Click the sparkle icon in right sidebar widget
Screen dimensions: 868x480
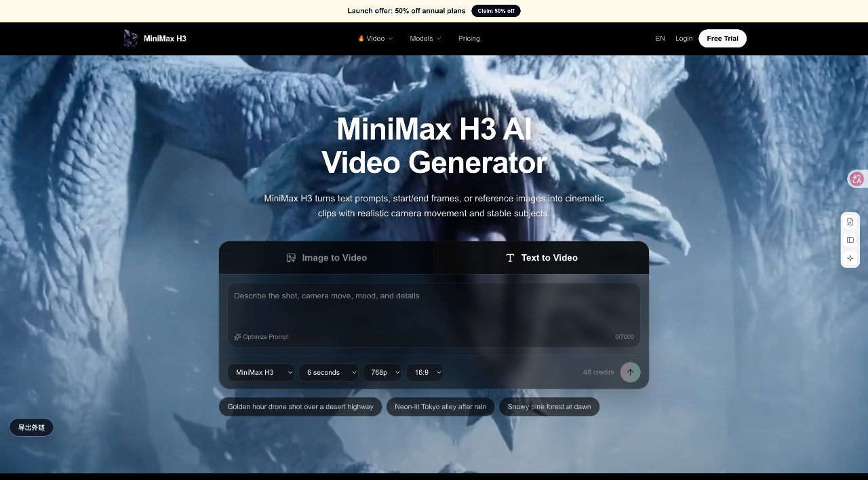click(x=850, y=258)
